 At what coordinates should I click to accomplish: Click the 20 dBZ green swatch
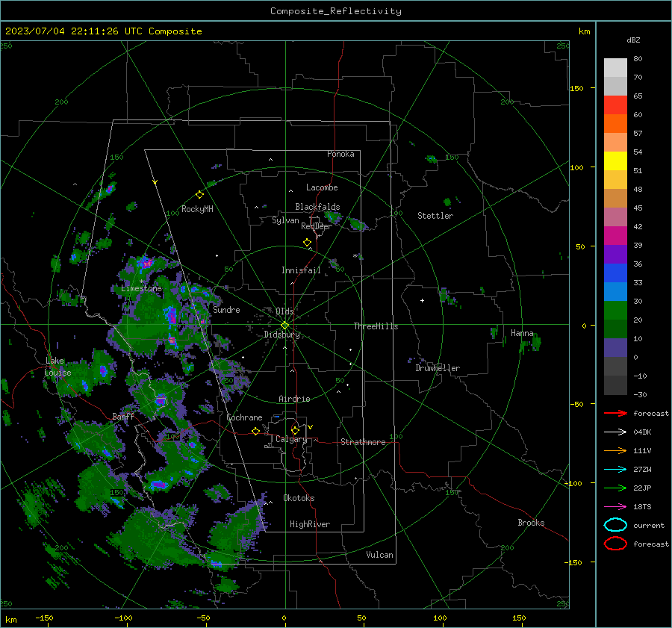pos(615,310)
